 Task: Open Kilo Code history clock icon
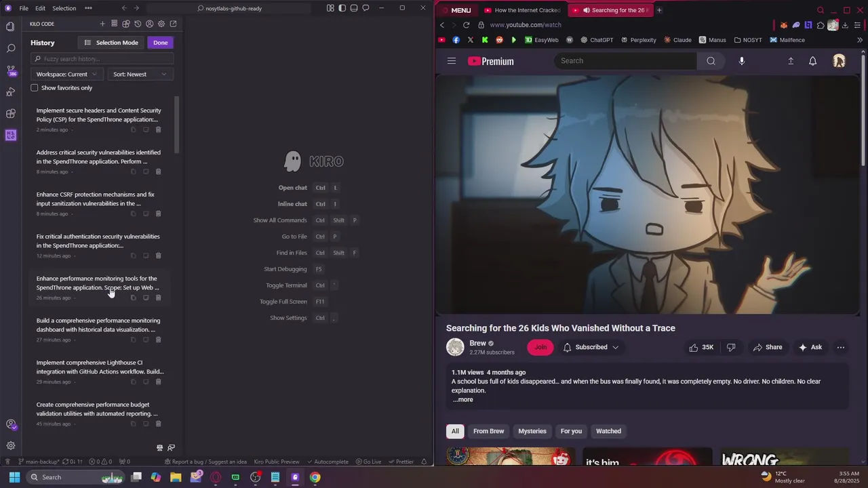click(x=138, y=24)
